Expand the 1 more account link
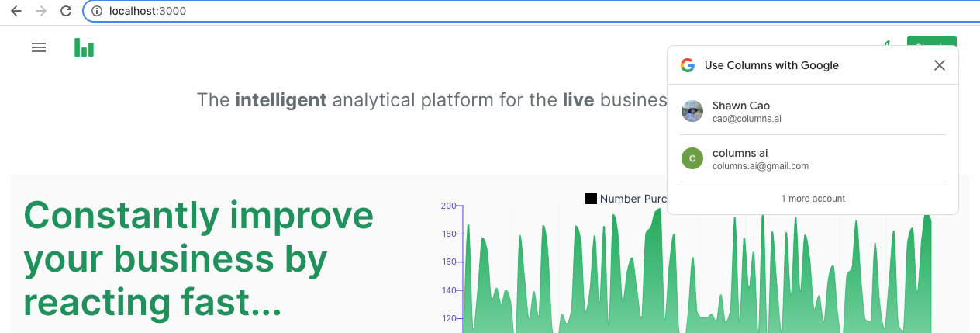Image resolution: width=980 pixels, height=333 pixels. pos(813,199)
